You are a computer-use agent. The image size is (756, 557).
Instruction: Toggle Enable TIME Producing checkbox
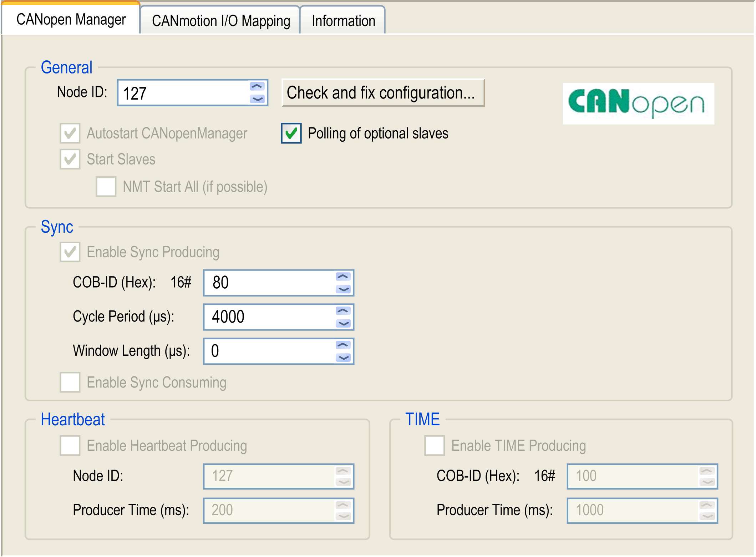tap(434, 445)
